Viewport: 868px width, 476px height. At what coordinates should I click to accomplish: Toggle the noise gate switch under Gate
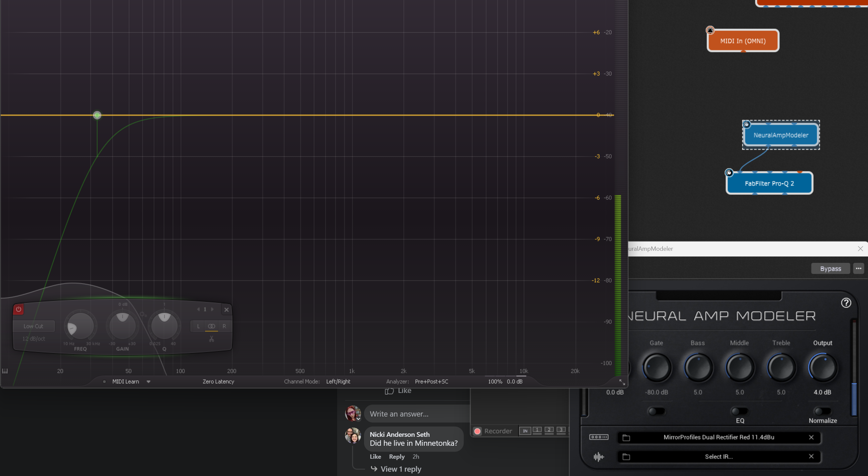tap(656, 411)
